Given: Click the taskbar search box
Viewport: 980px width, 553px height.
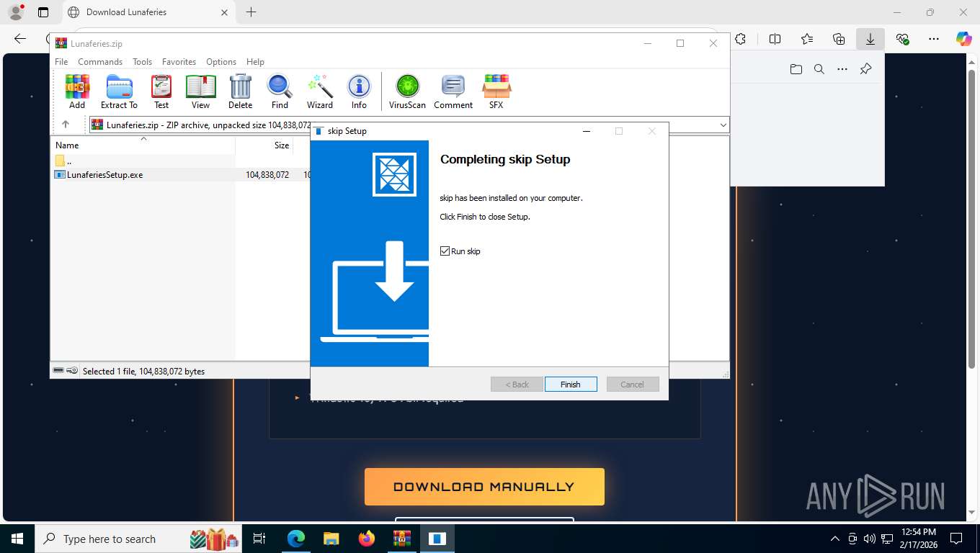Looking at the screenshot, I should [139, 539].
